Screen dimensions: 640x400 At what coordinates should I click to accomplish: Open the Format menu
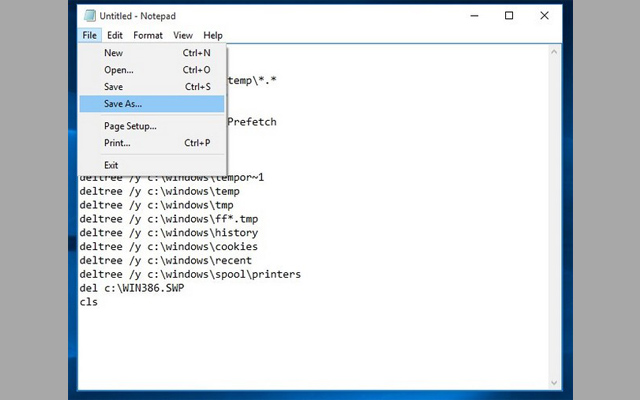click(147, 35)
